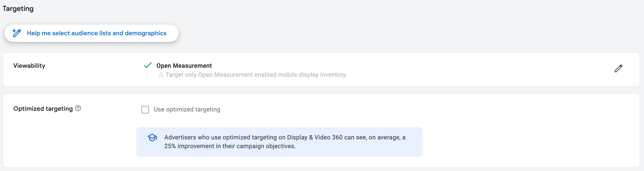Screen dimensions: 644x171
Task: Click the 25% improvement info message
Action: click(279, 142)
